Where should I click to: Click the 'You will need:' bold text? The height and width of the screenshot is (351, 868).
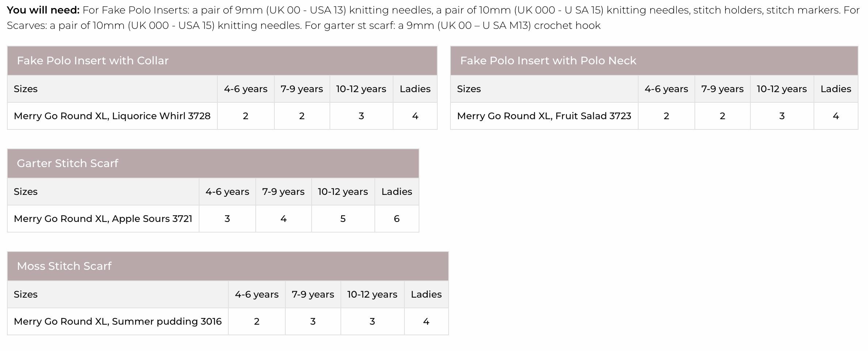(43, 10)
